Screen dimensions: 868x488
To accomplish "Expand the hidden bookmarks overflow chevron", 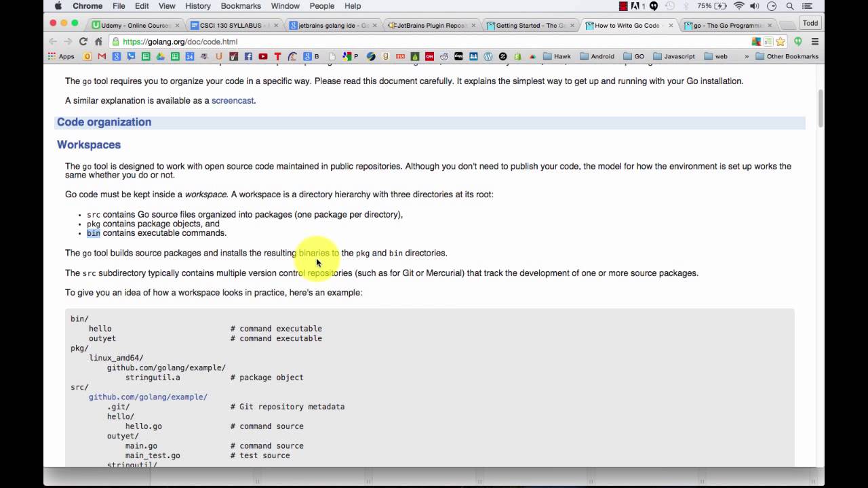I will coord(747,56).
